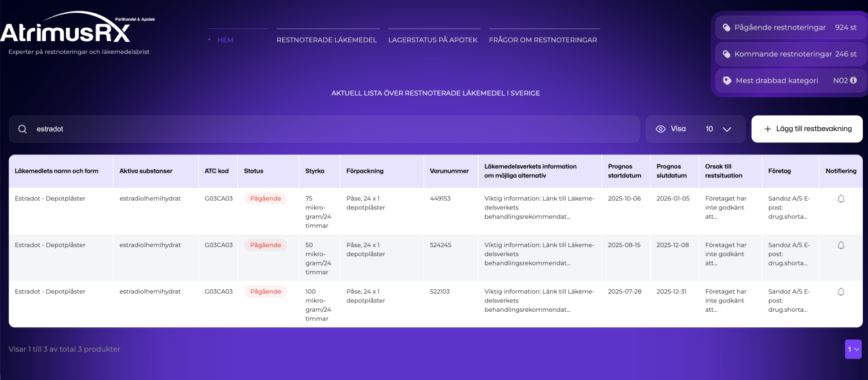This screenshot has height=380, width=868.
Task: Click info icon beside N02 category
Action: point(853,80)
